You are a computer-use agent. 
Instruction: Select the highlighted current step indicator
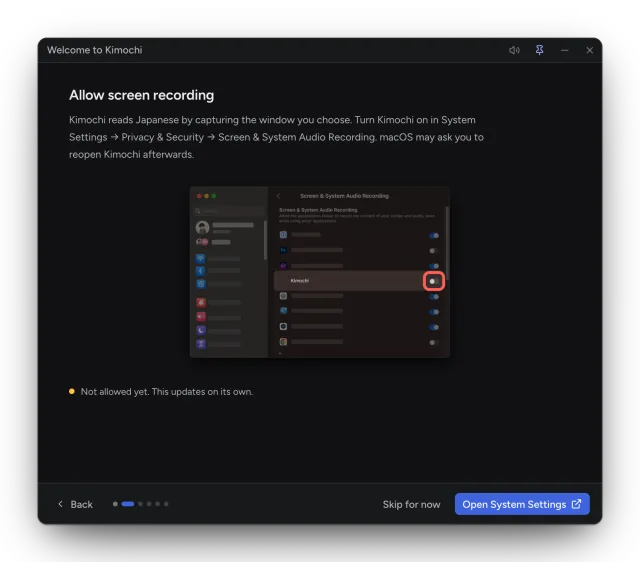click(x=128, y=504)
